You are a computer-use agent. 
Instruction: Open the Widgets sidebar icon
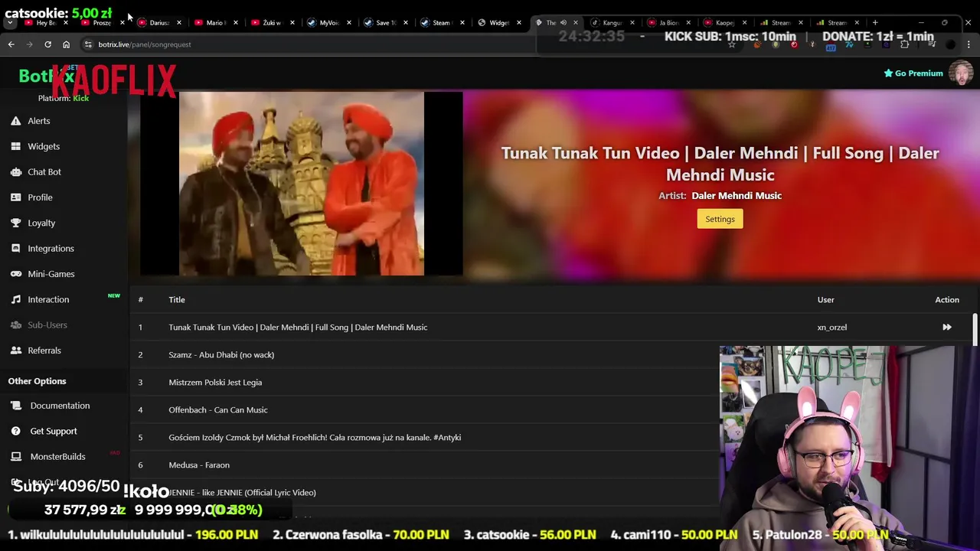[x=15, y=146]
